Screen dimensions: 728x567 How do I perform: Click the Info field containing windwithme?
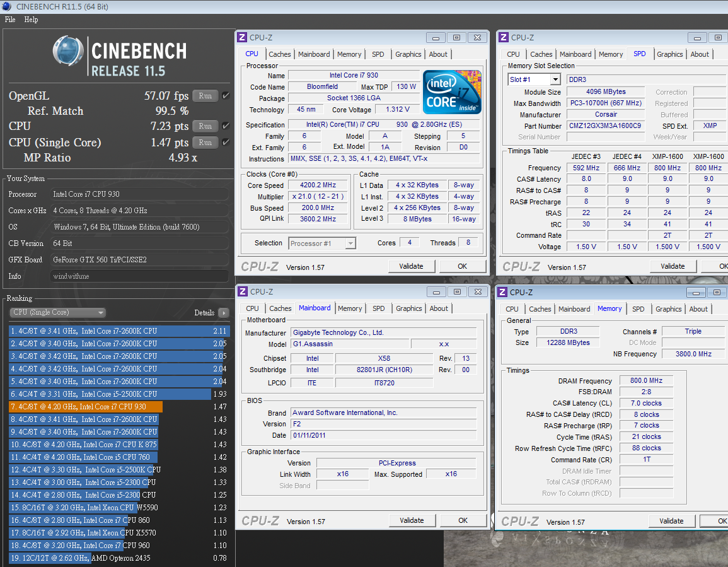coord(139,276)
